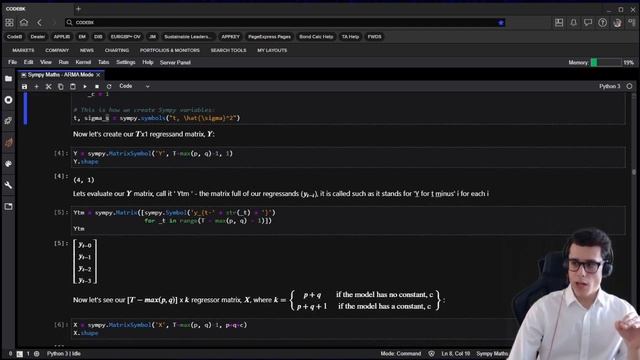Click the Dealer shortcut button
The image size is (640, 360).
(38, 37)
